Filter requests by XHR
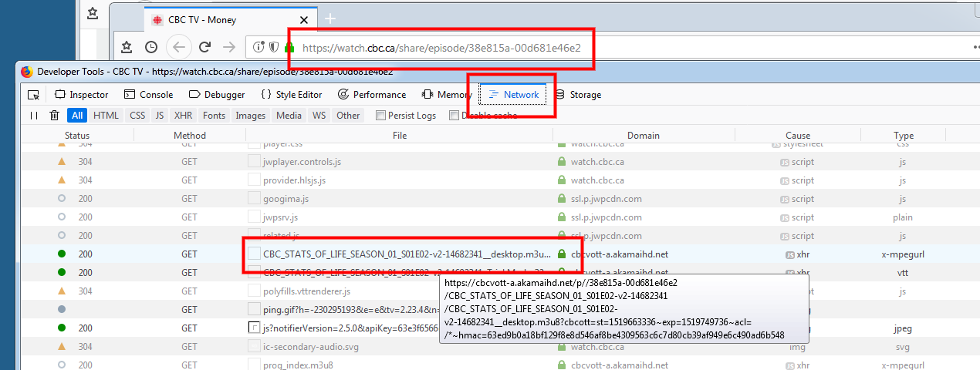 (x=184, y=116)
